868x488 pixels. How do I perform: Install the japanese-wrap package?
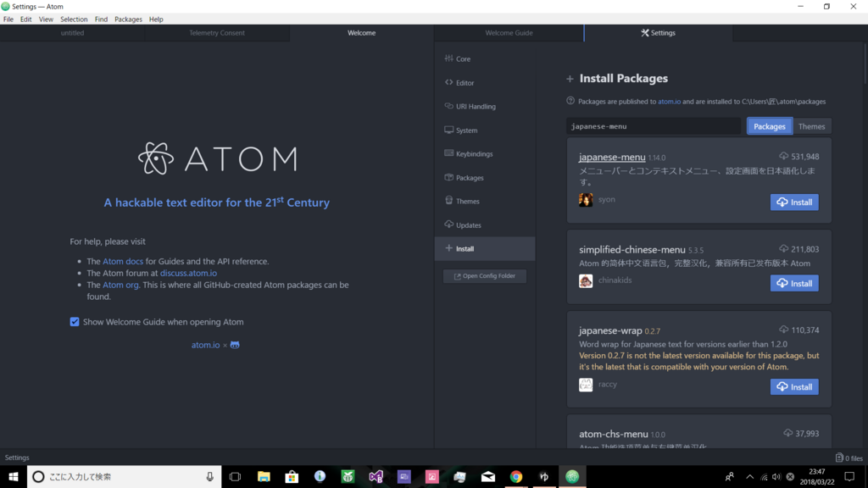tap(794, 386)
